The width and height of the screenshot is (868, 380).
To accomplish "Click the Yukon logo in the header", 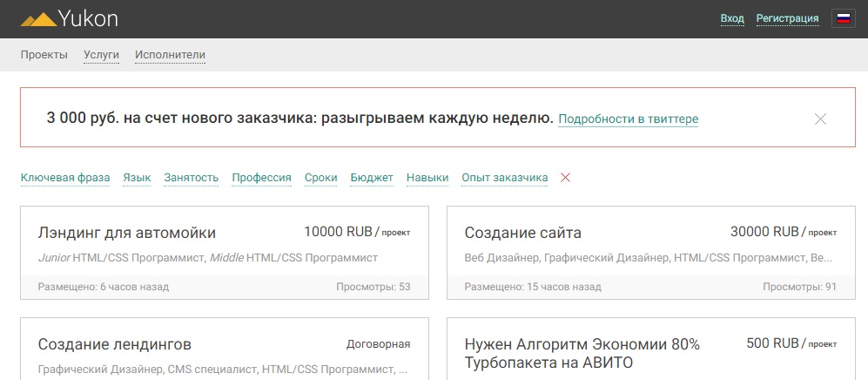I will pos(70,18).
